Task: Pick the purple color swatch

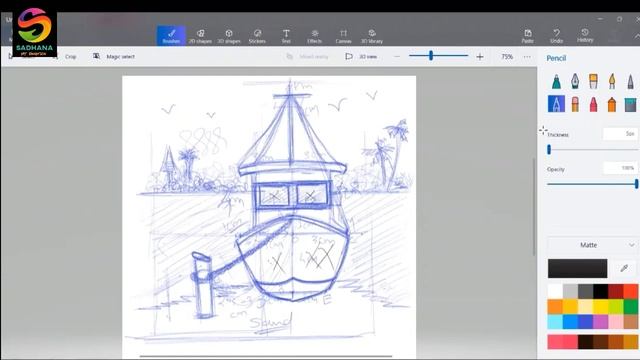Action: [600, 322]
